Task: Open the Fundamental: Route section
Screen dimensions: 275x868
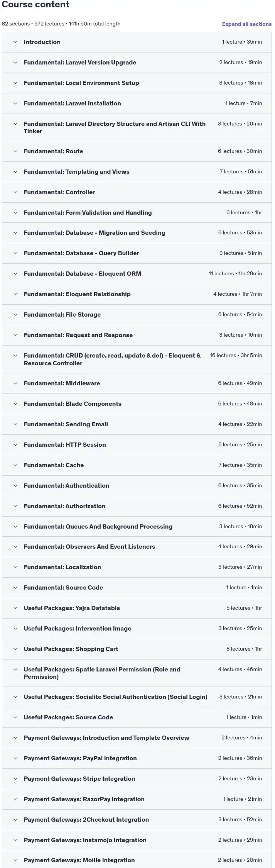Action: click(137, 151)
